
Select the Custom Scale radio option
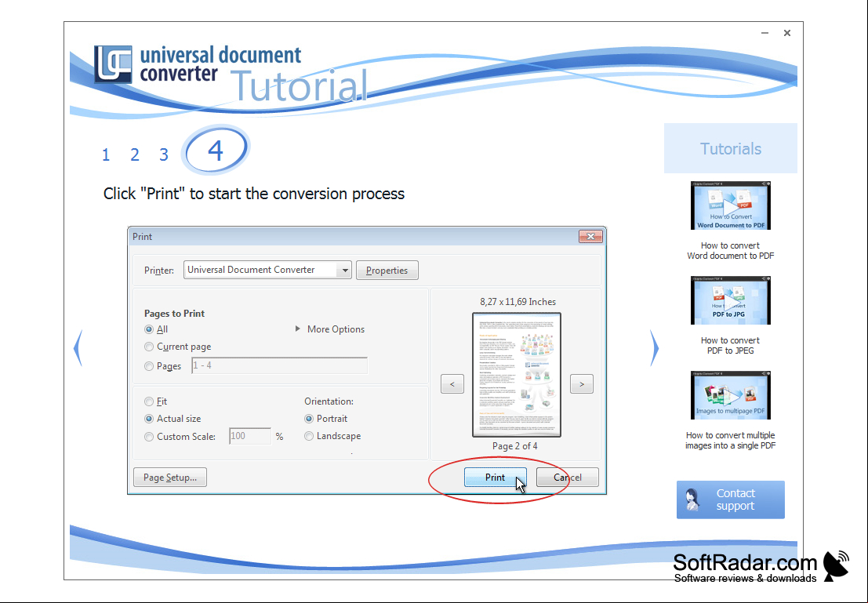click(x=149, y=437)
